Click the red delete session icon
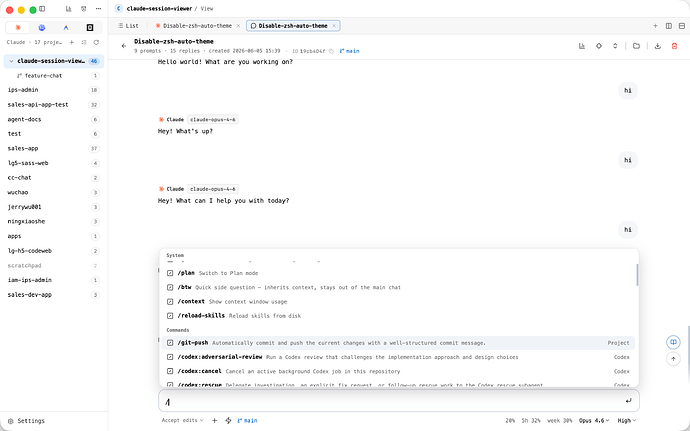Screen dimensions: 690x431 coord(674,46)
